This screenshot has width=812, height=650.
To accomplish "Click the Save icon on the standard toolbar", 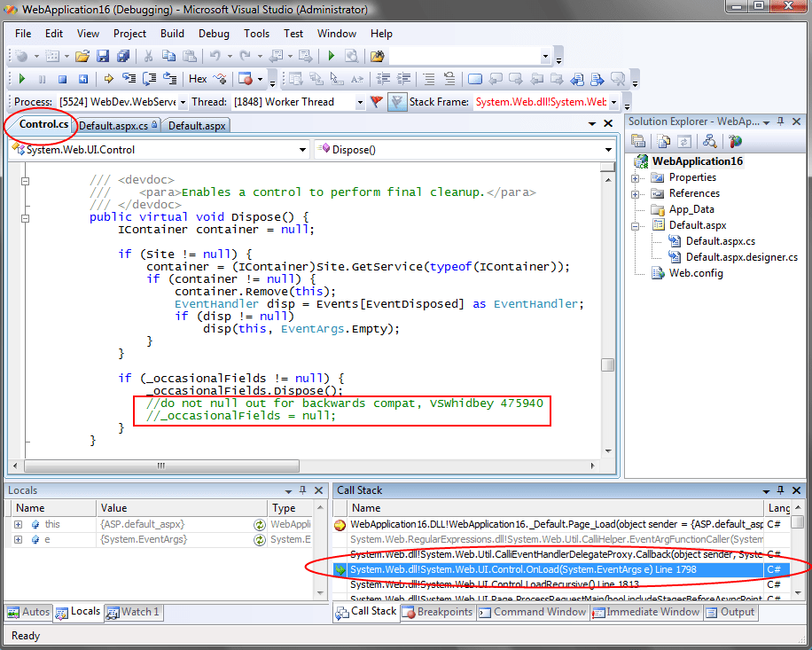I will [103, 55].
